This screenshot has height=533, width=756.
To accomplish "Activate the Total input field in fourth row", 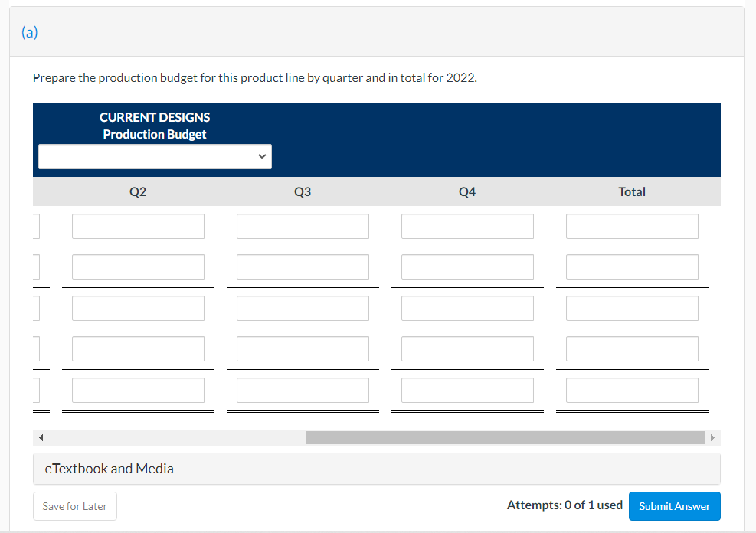I will [x=632, y=349].
